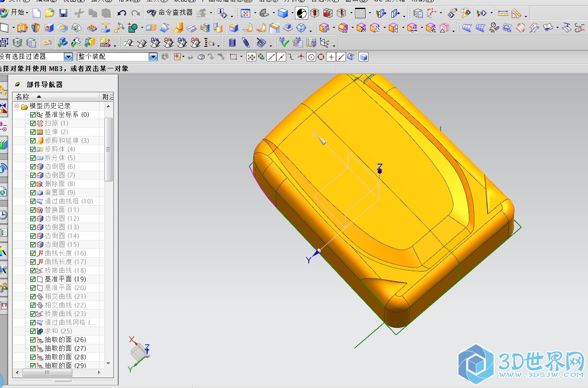Click the navigator scroll down arrow
Screen dimensions: 588x388
(x=108, y=363)
